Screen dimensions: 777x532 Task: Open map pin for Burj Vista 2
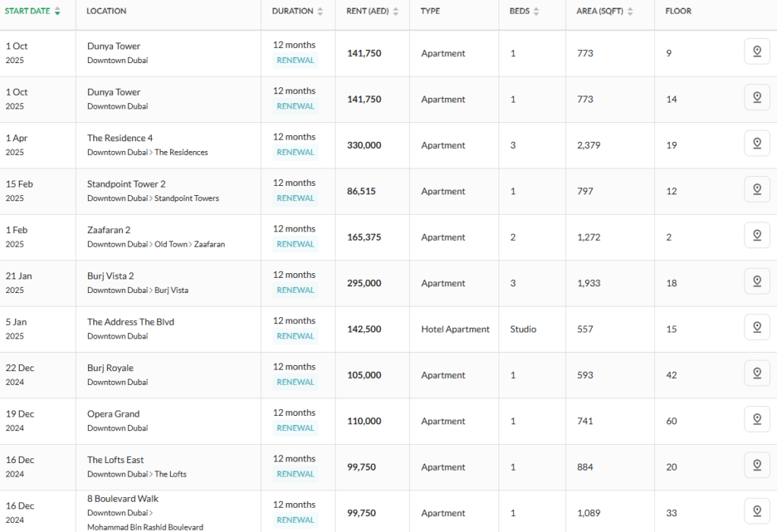[x=757, y=282]
